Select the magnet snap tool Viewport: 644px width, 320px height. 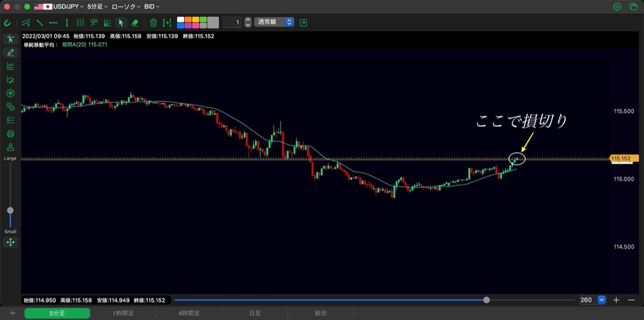8,23
